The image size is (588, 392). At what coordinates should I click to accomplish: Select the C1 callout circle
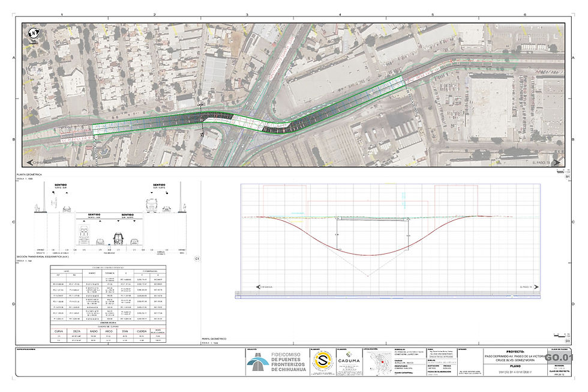coord(197,259)
